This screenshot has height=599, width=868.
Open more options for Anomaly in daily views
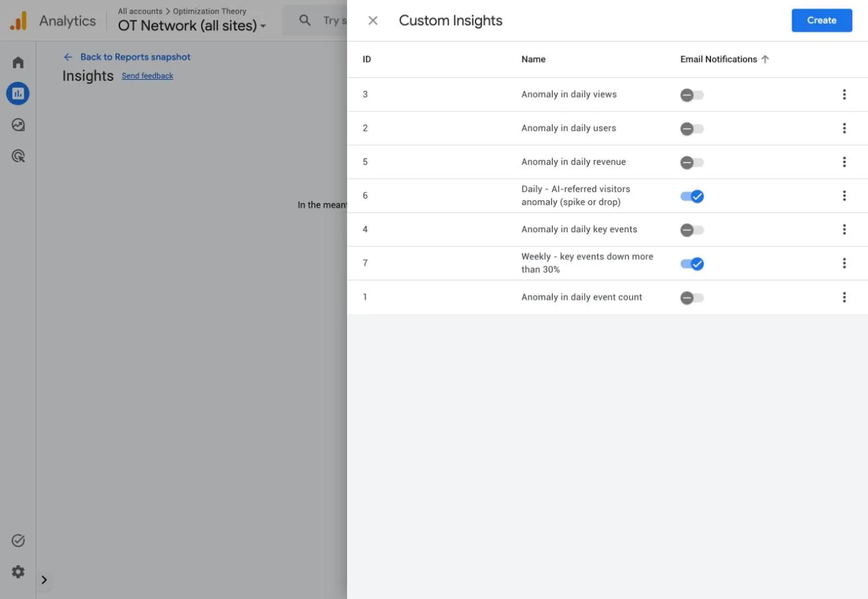pos(844,94)
